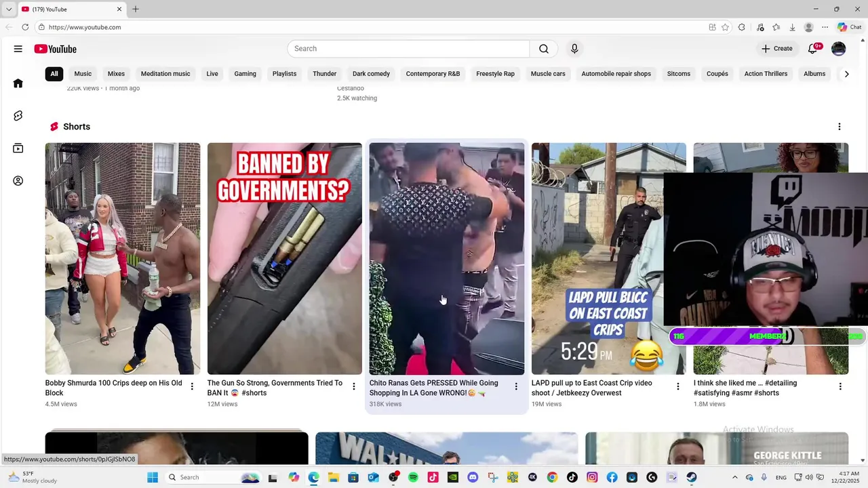Select the Coupés chip

click(x=717, y=74)
